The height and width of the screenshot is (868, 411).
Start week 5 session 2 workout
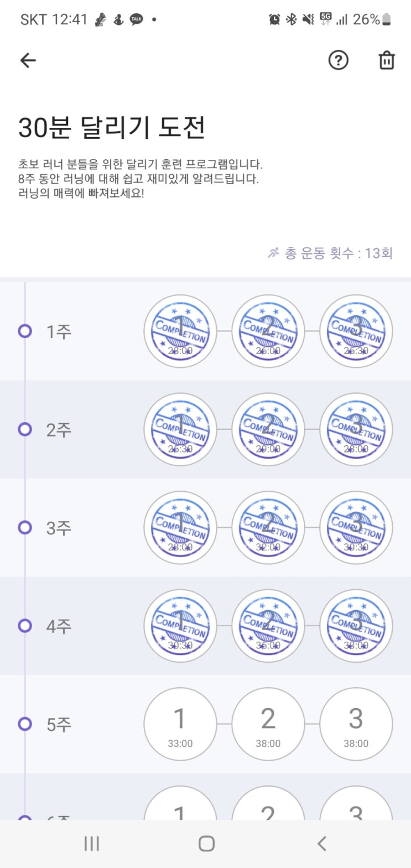point(268,724)
